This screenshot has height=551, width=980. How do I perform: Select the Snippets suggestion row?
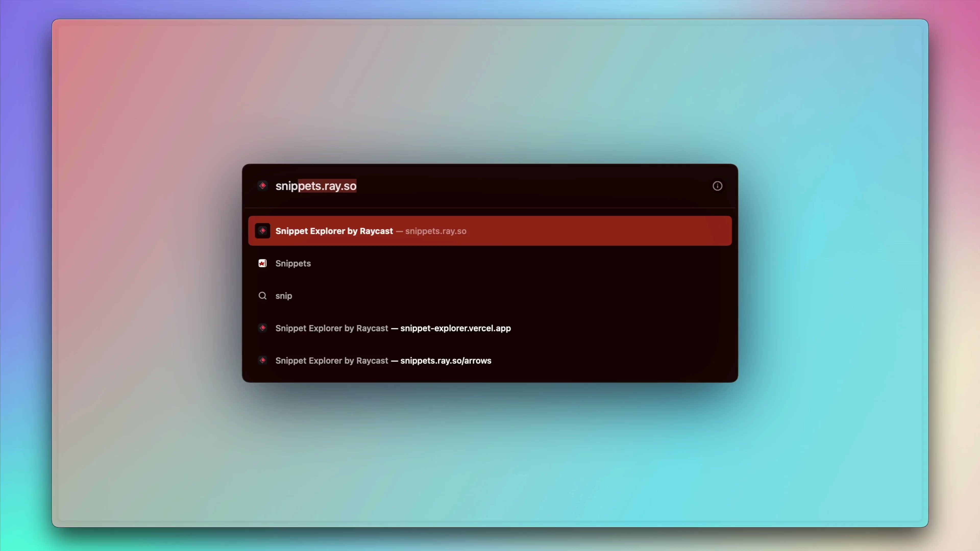293,263
